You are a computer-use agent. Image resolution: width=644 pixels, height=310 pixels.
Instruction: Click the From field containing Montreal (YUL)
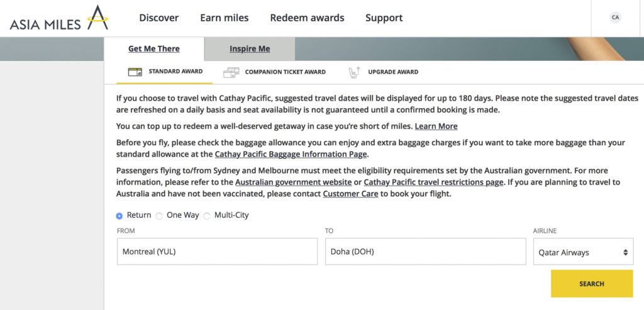pos(217,252)
